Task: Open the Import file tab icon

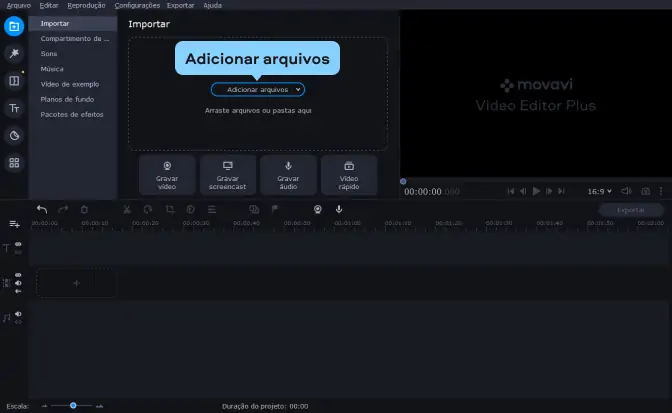Action: pos(14,26)
